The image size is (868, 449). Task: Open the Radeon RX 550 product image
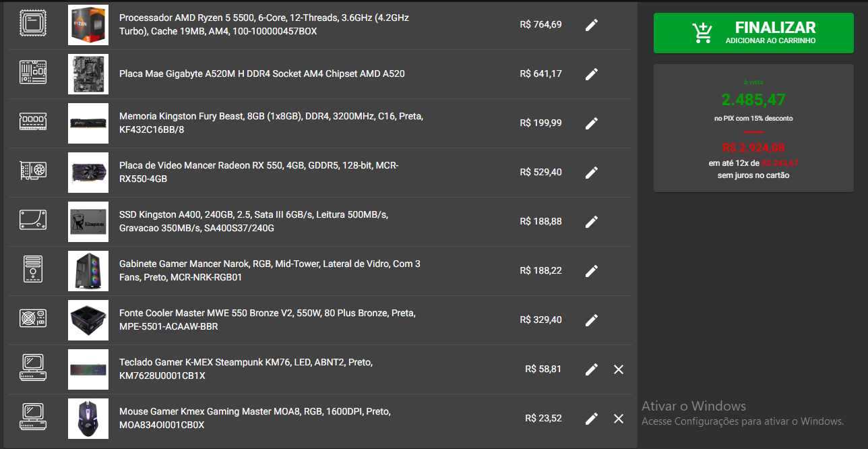pos(88,173)
